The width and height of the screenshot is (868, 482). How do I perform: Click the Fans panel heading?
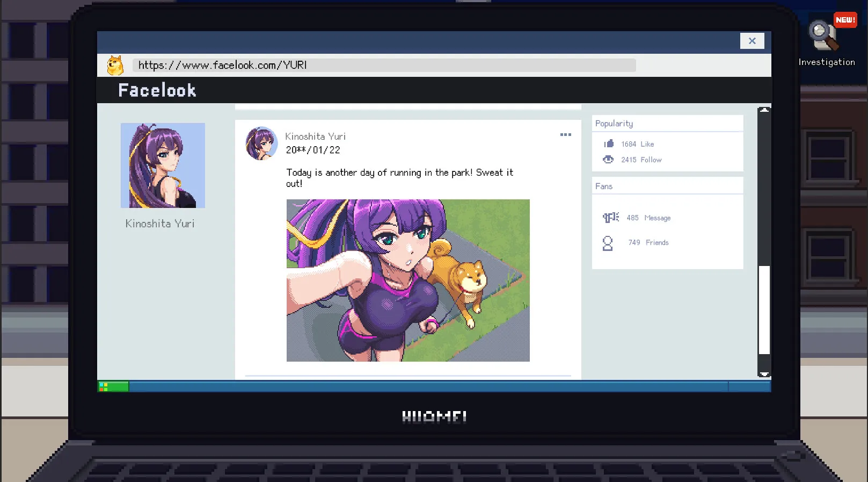[x=604, y=186]
